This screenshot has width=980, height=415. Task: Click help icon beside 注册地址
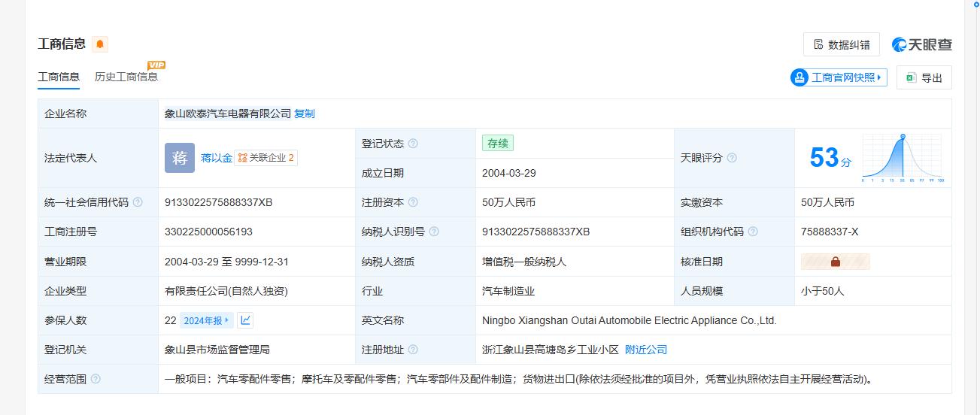[x=413, y=350]
